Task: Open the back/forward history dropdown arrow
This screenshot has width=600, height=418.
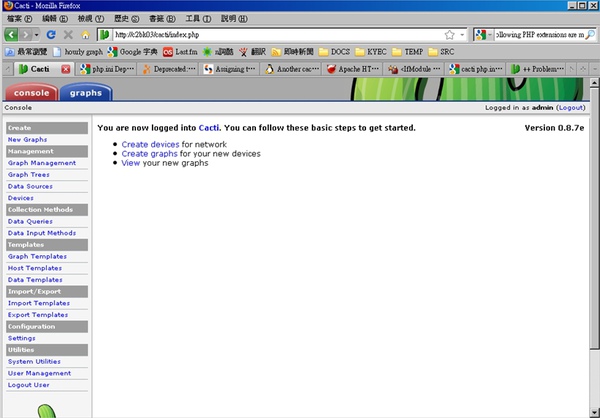Action: [x=36, y=35]
